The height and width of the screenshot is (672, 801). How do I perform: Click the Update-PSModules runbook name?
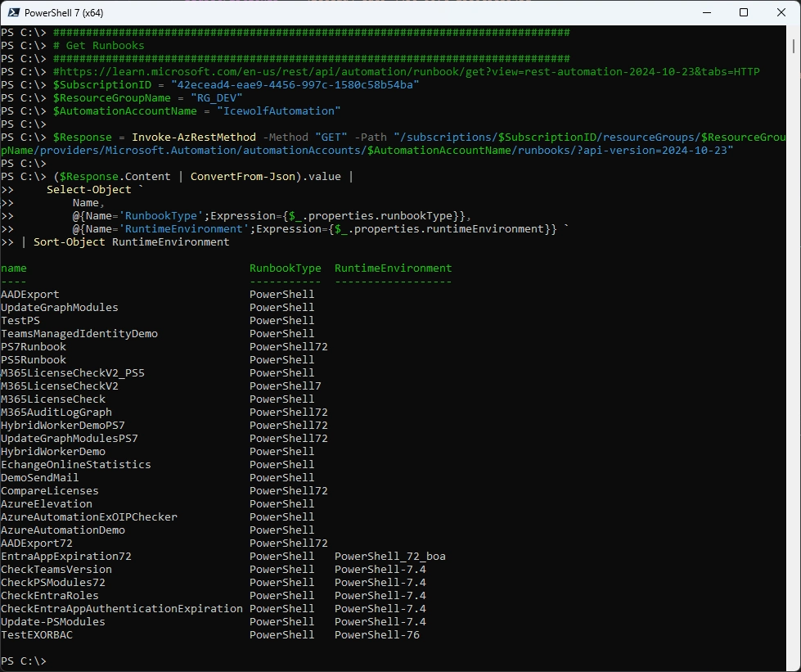53,622
